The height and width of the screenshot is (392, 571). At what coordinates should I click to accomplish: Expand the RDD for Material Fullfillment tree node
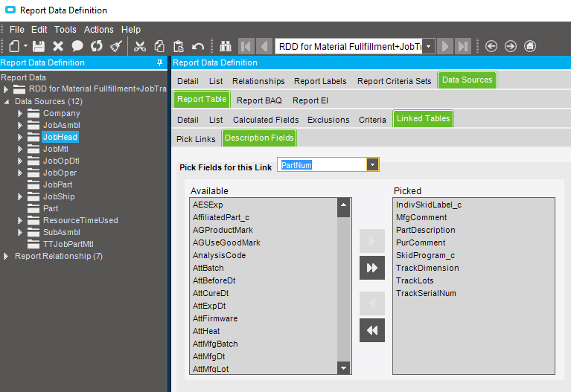6,89
